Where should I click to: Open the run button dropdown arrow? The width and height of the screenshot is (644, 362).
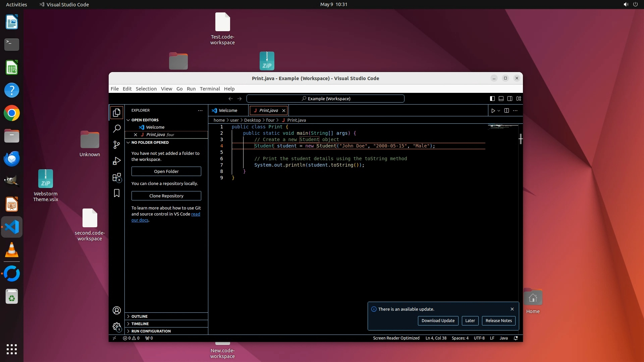coord(499,111)
